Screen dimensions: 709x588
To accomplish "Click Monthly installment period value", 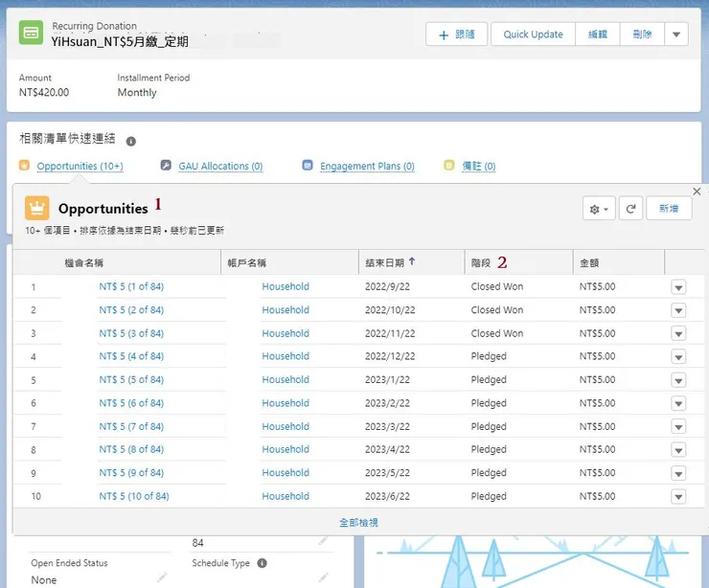I will coord(137,92).
